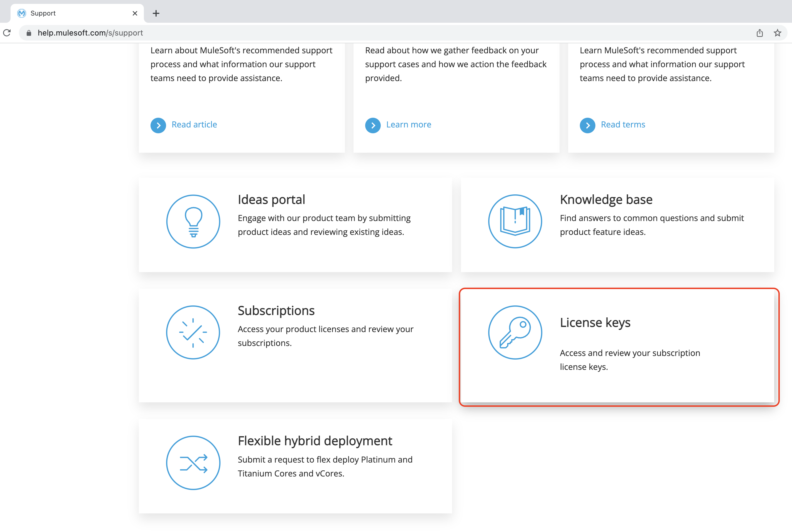This screenshot has height=532, width=792.
Task: Click the License keys key icon
Action: (515, 333)
